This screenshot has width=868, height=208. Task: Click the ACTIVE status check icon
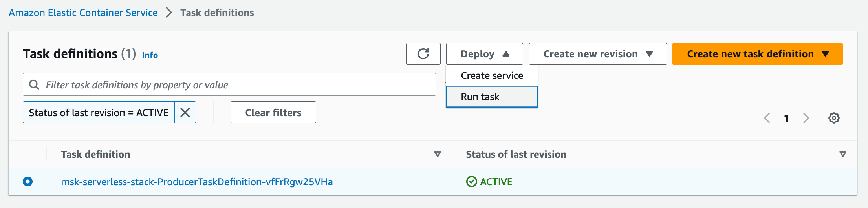click(471, 182)
